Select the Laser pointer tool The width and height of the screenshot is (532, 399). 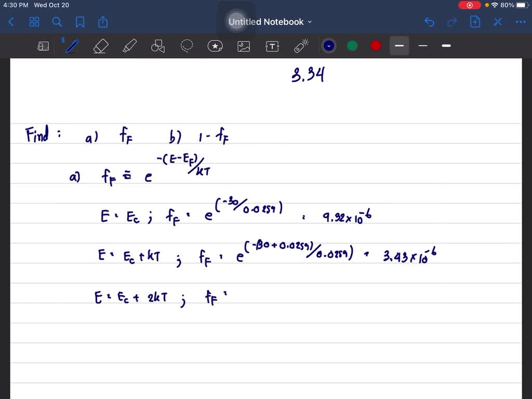tap(301, 46)
